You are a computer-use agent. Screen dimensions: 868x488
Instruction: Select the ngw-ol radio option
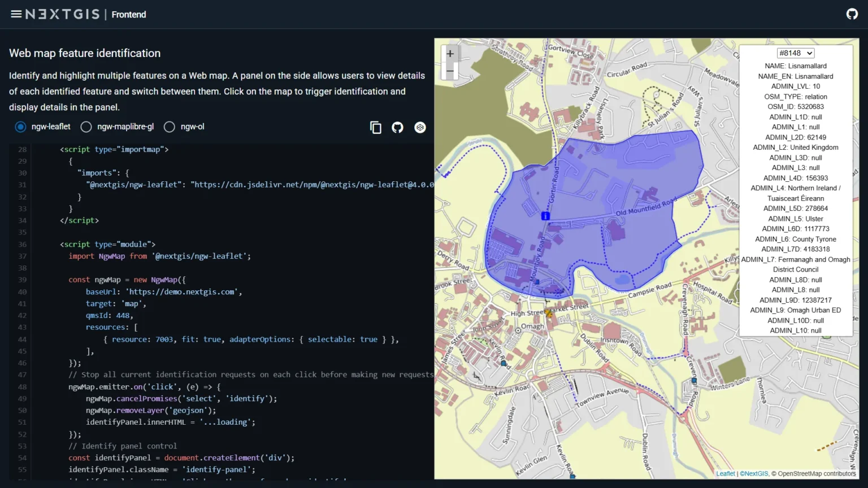point(169,127)
